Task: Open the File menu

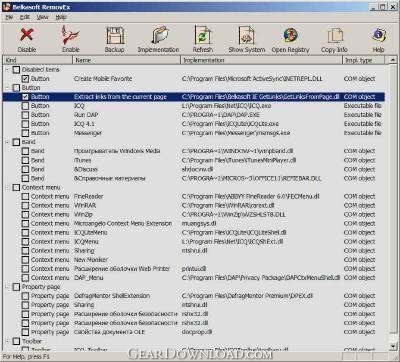Action: point(9,17)
